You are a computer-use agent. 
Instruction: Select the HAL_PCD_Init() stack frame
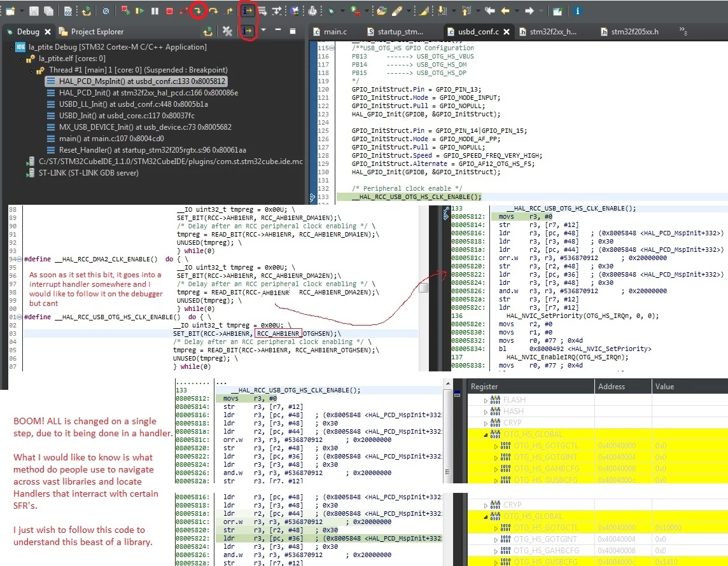[x=143, y=93]
